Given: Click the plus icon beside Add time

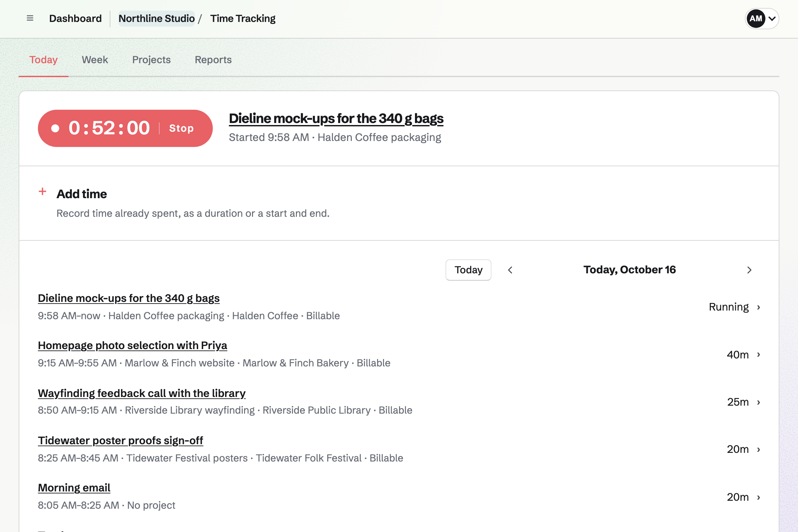Looking at the screenshot, I should [x=43, y=192].
